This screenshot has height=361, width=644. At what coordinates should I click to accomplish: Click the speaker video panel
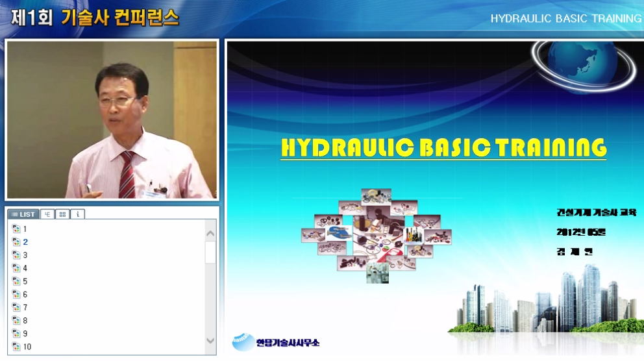pos(112,120)
